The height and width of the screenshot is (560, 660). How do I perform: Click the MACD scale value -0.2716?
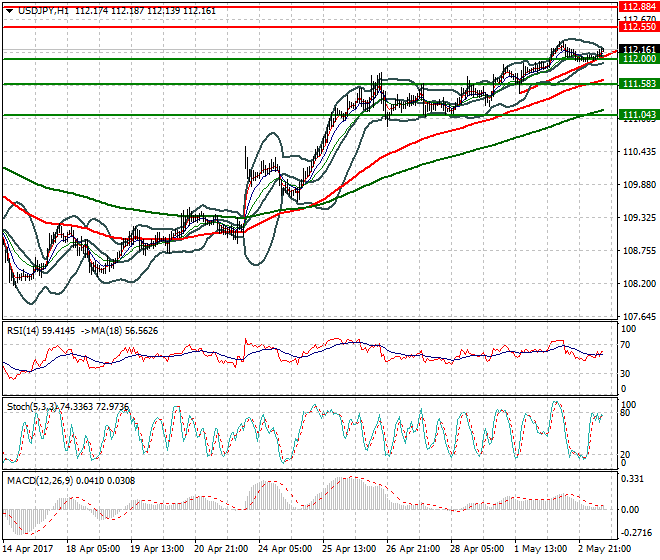[636, 533]
